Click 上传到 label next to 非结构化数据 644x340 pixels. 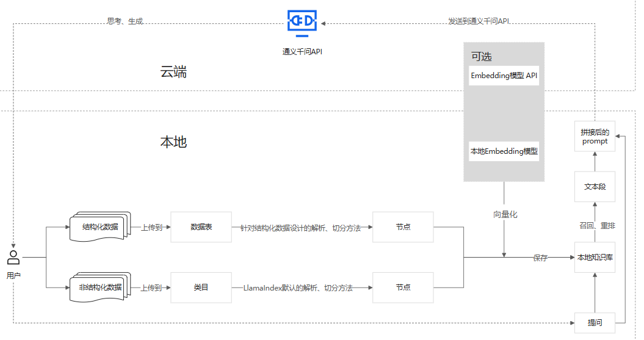(x=151, y=288)
